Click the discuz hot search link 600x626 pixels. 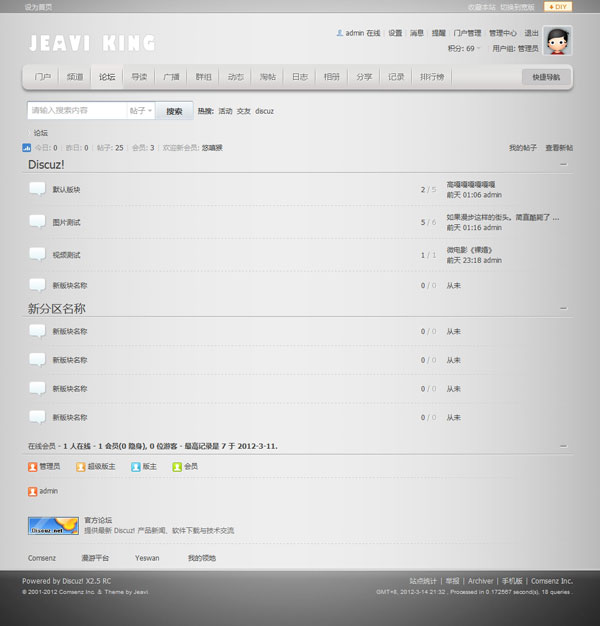coord(264,111)
